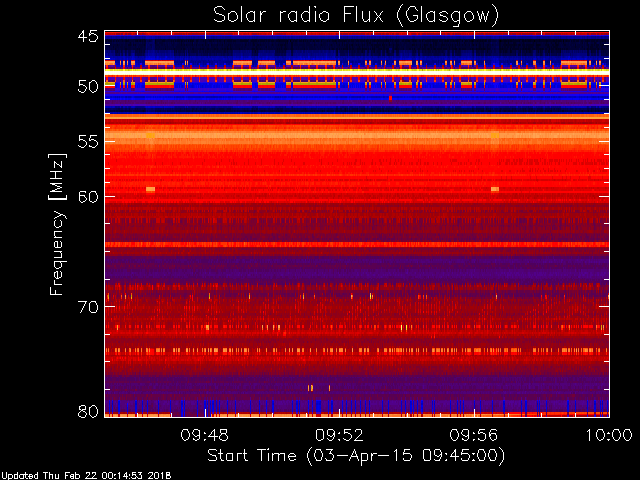Click the '50' frequency tick label
This screenshot has height=480, width=640.
click(x=88, y=87)
